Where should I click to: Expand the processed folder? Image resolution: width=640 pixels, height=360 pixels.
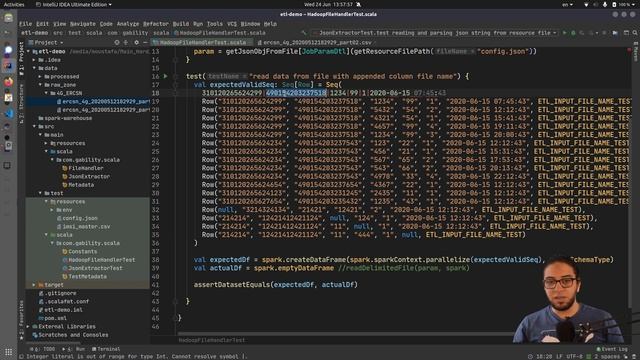(x=40, y=77)
